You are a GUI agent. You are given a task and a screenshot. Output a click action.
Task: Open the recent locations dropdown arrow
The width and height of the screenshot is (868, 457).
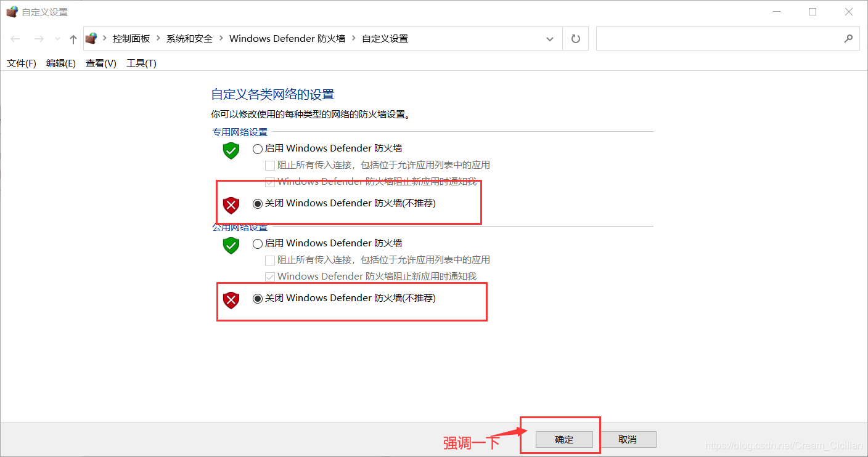(57, 39)
